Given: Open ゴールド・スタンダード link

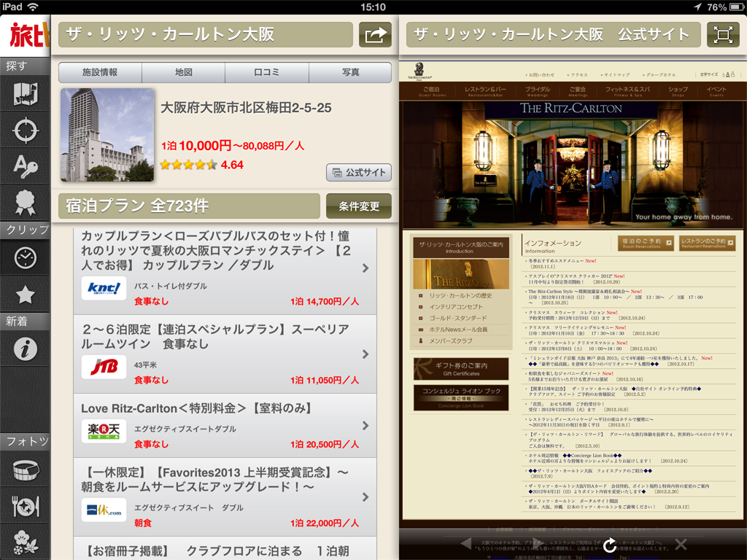Looking at the screenshot, I should pos(458,318).
